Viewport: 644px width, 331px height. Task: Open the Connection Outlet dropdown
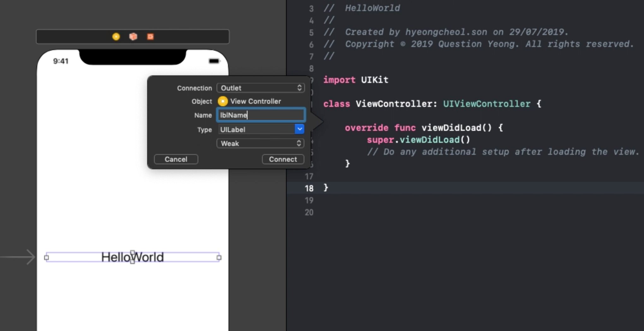[260, 88]
